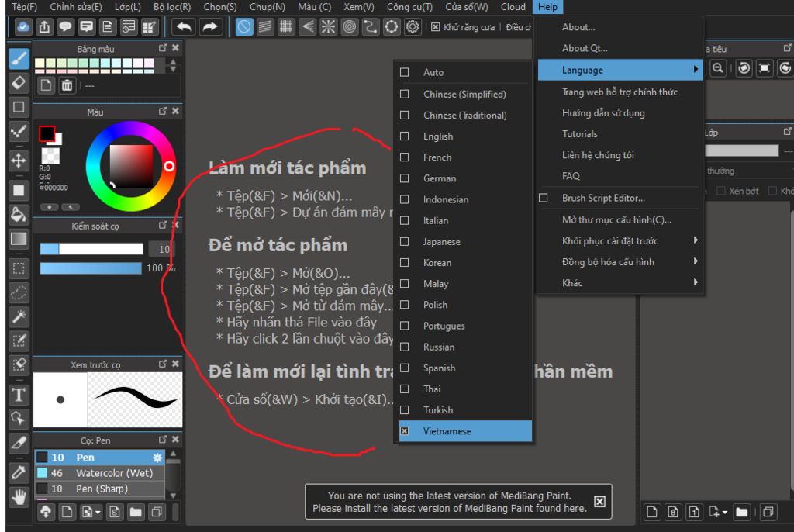Select the Eyedropper tool
794x532 pixels.
tap(19, 473)
